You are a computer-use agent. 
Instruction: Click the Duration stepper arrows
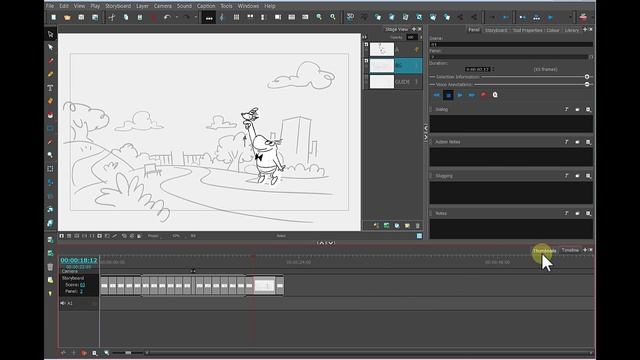pyautogui.click(x=493, y=69)
